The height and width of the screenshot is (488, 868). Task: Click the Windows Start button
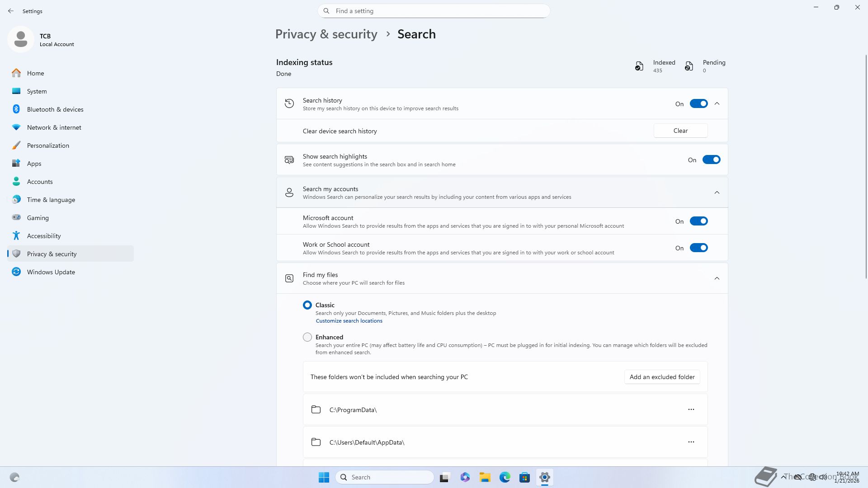point(324,477)
